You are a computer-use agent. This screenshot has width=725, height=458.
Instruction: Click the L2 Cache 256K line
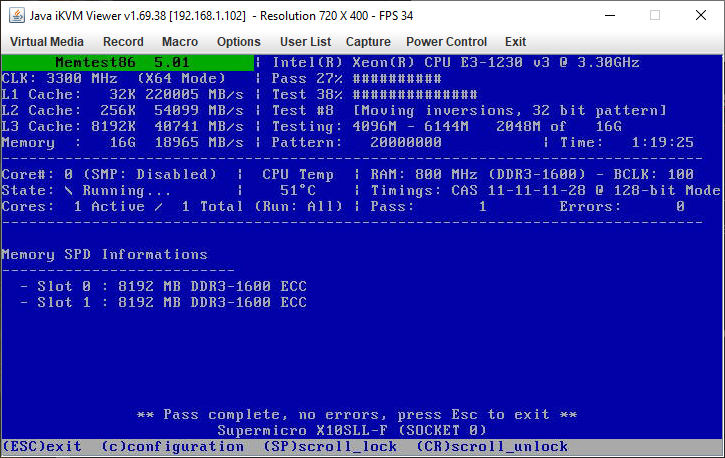point(123,110)
